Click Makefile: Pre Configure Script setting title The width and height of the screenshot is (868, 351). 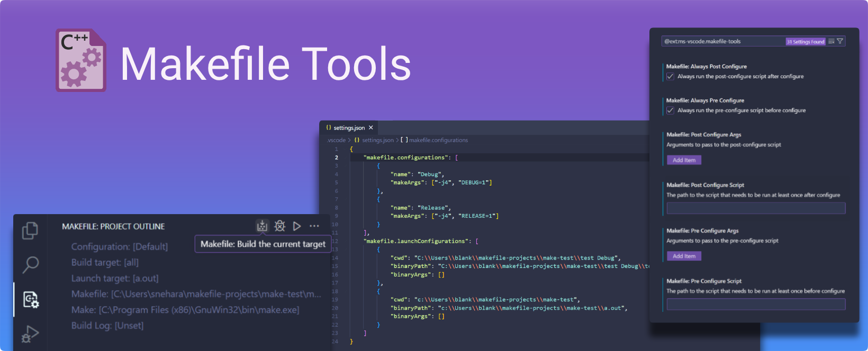tap(704, 281)
